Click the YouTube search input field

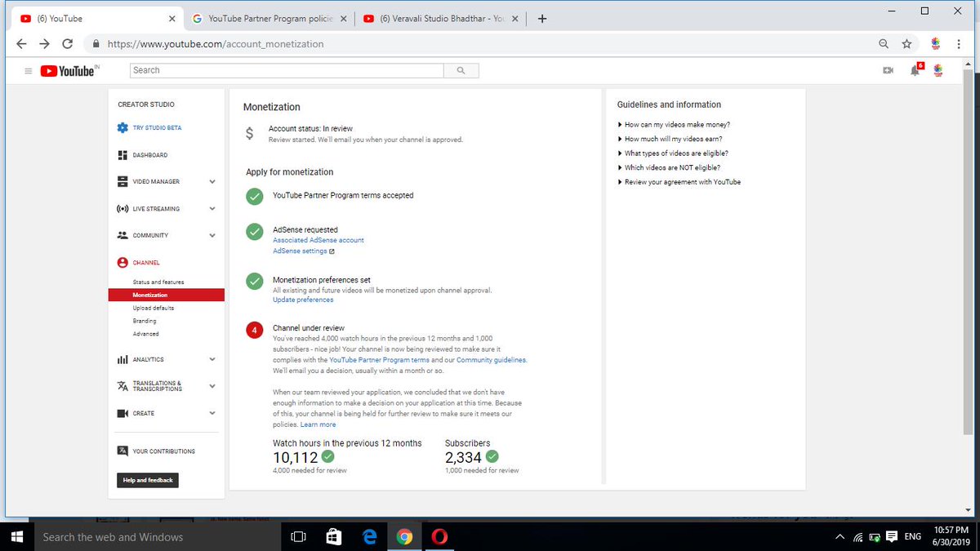tap(287, 71)
